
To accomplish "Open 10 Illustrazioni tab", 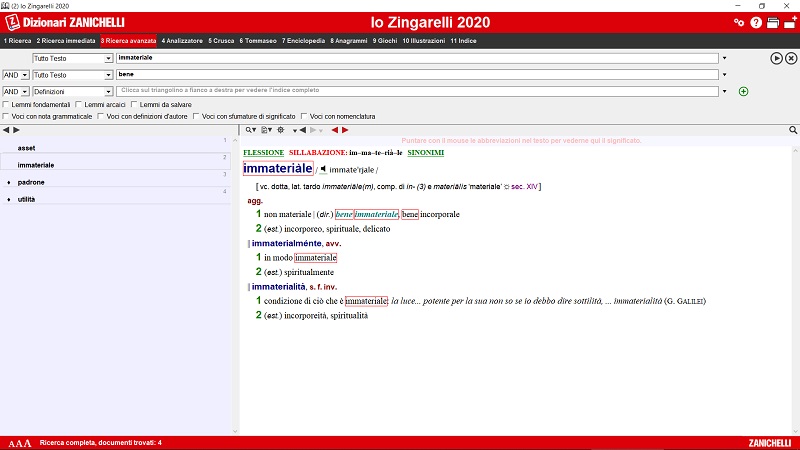I will tap(423, 41).
